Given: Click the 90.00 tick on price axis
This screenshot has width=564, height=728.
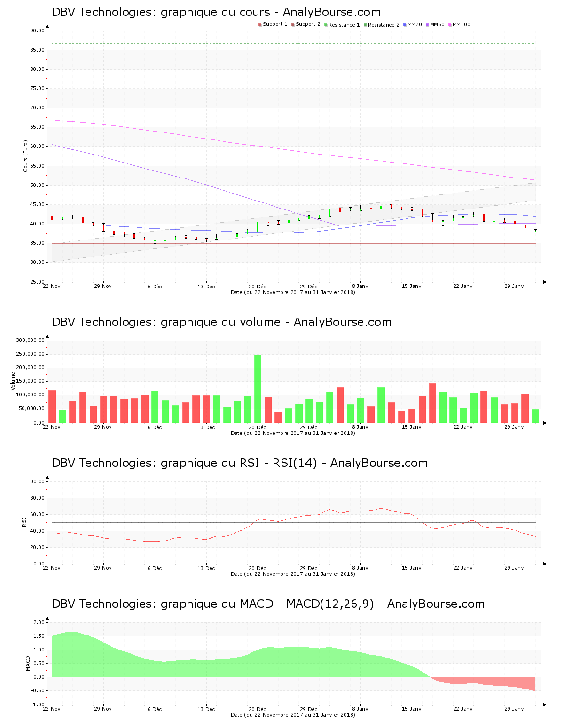Looking at the screenshot, I should coord(38,31).
